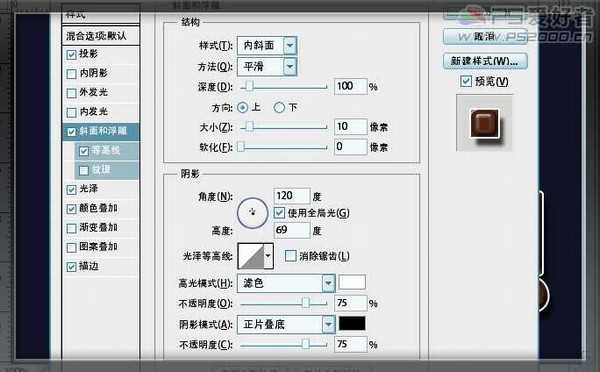Toggle the 投影 (Drop Shadow) checkbox

(x=72, y=54)
